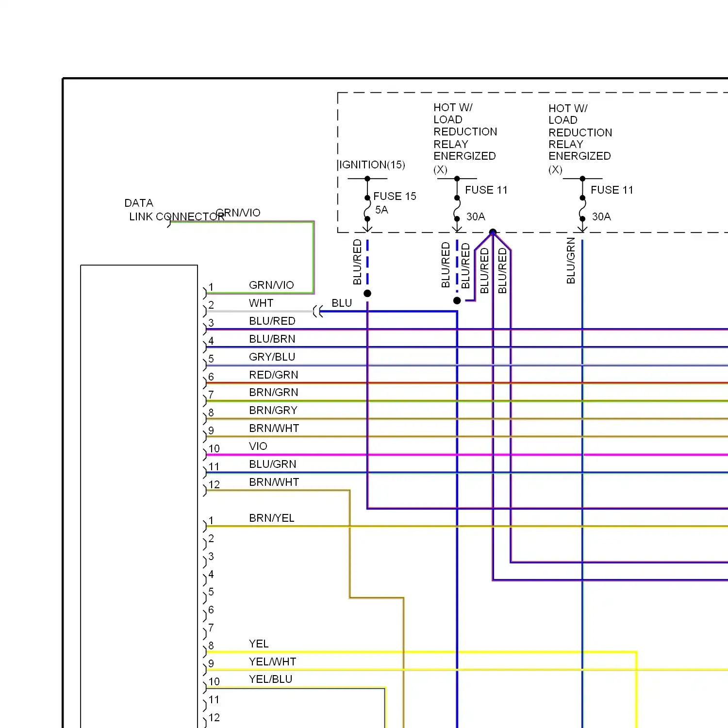The image size is (728, 728).
Task: Click the WHT wire label at pin 2
Action: point(261,303)
